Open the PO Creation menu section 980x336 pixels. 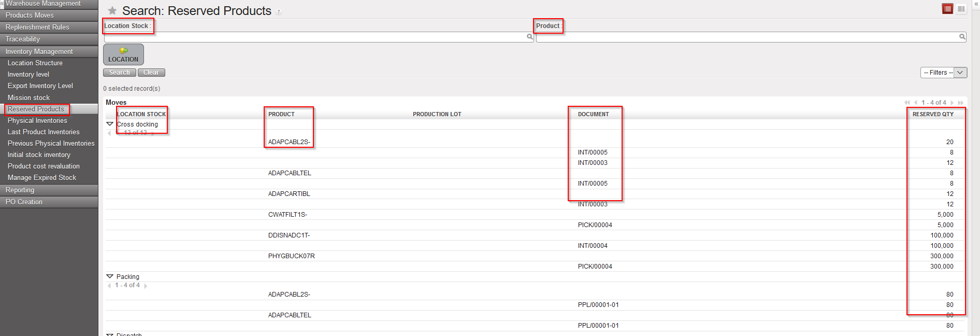[49, 202]
